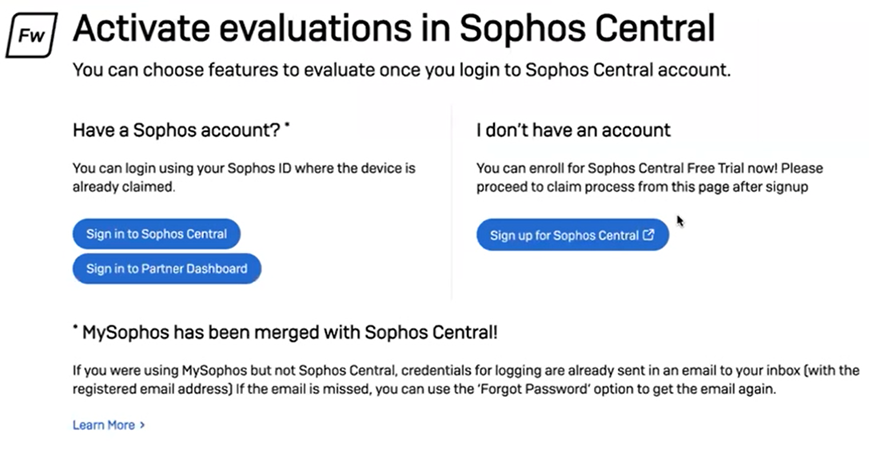Click the Sophos ID login description text
This screenshot has height=449, width=870.
tap(243, 177)
